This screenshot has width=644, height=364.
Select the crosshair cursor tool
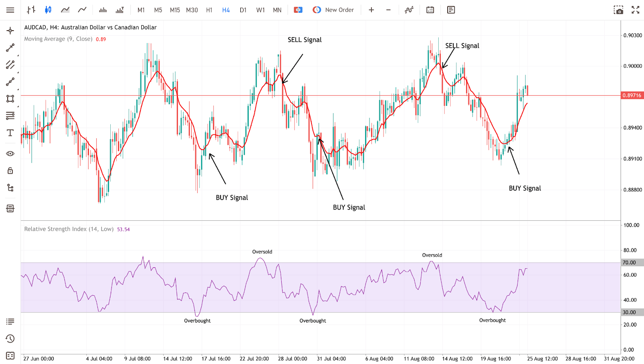(x=10, y=31)
